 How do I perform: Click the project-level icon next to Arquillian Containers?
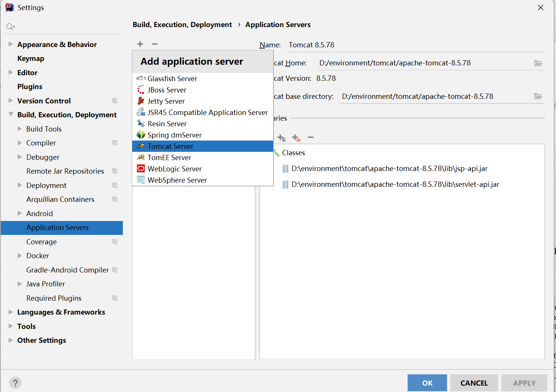(115, 199)
